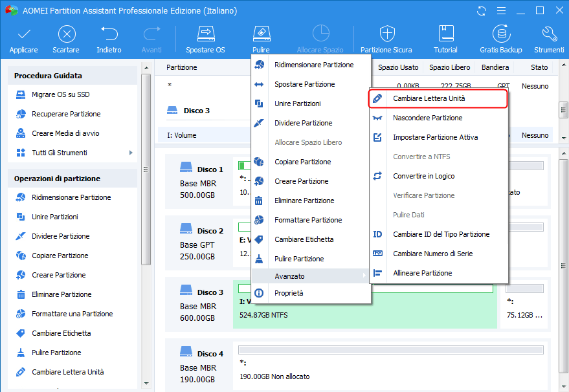The width and height of the screenshot is (569, 392).
Task: Click the Partizione column header
Action: [x=182, y=67]
